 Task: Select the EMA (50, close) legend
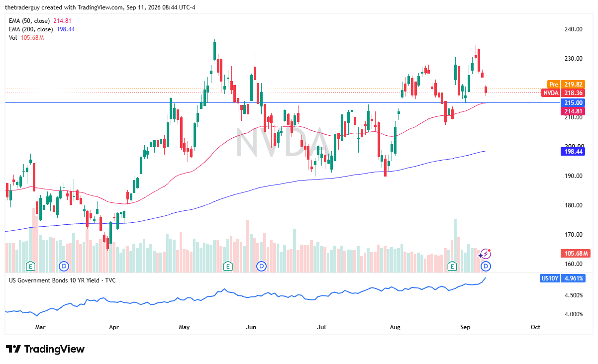[x=41, y=21]
